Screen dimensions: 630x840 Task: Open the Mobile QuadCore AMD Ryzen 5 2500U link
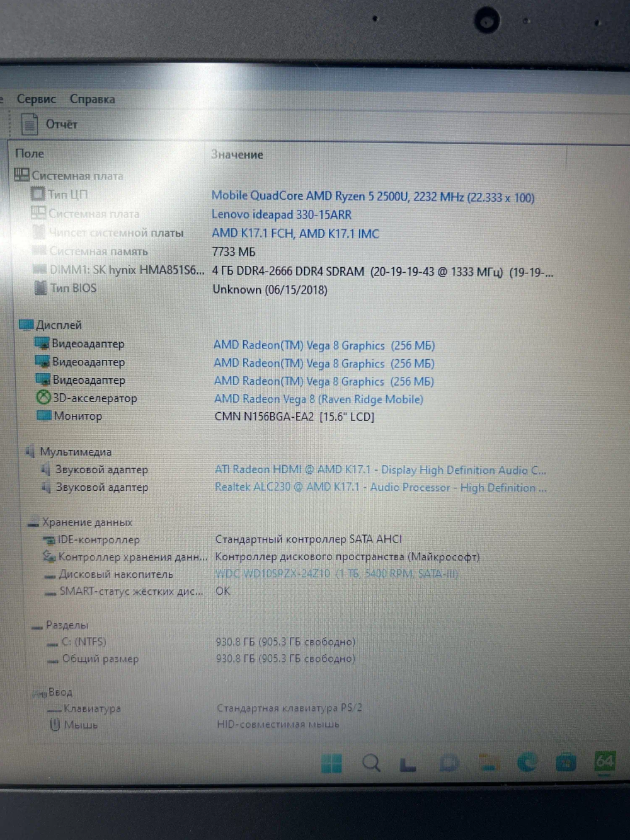click(x=373, y=197)
